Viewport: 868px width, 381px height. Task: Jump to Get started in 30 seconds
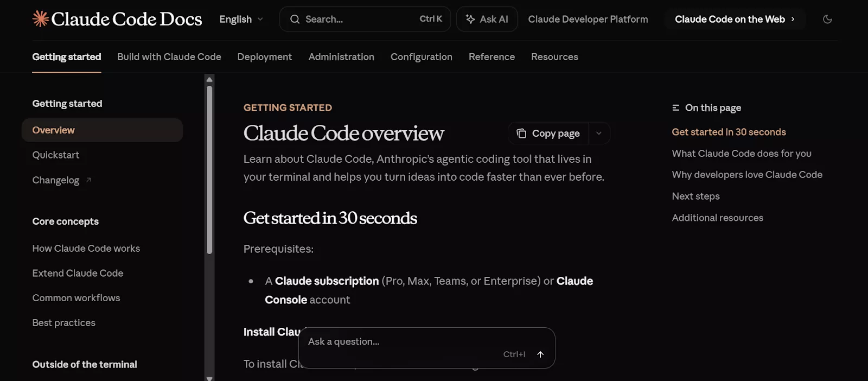coord(729,131)
